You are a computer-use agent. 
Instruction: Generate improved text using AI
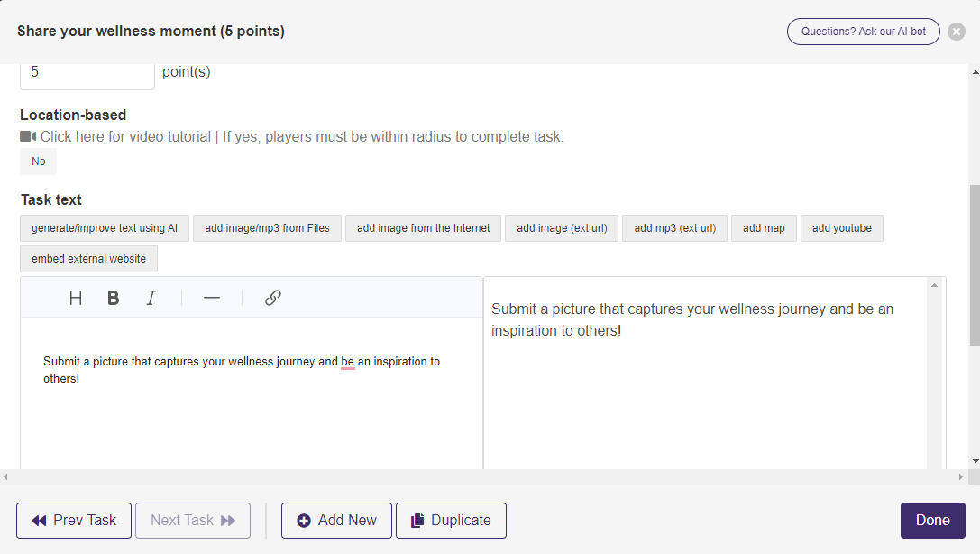(x=104, y=228)
